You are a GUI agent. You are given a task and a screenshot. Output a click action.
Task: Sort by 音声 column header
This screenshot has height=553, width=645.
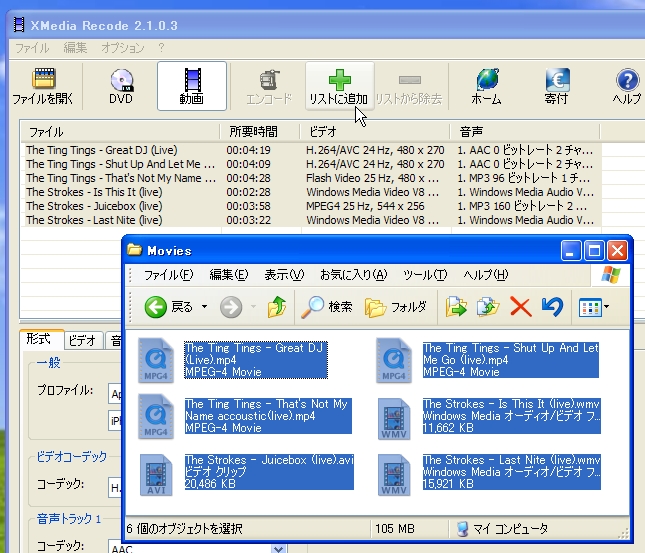point(525,132)
